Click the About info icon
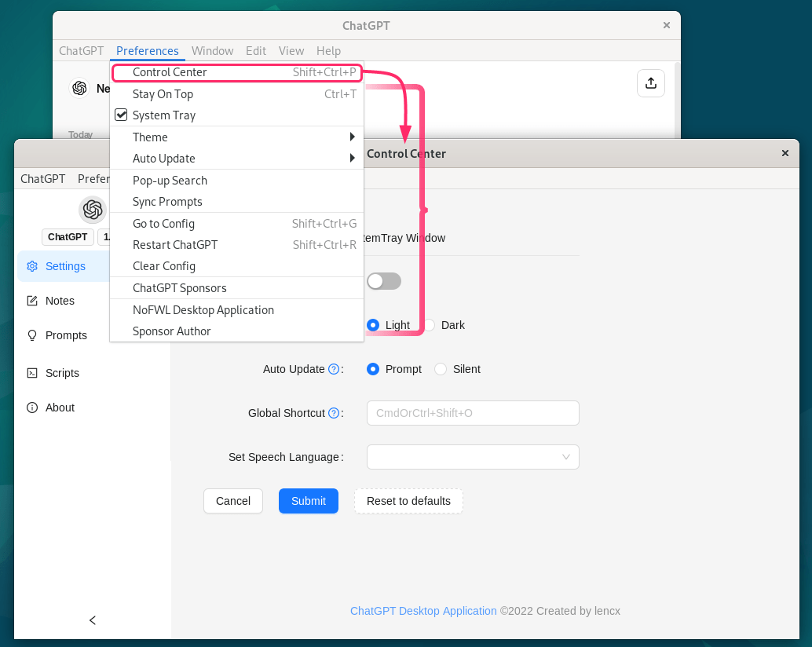 coord(32,408)
